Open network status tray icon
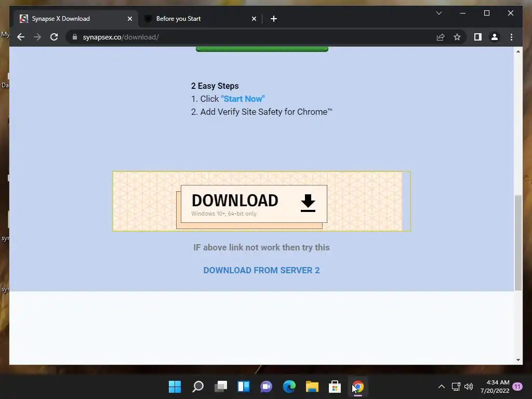This screenshot has width=532, height=399. pyautogui.click(x=456, y=387)
